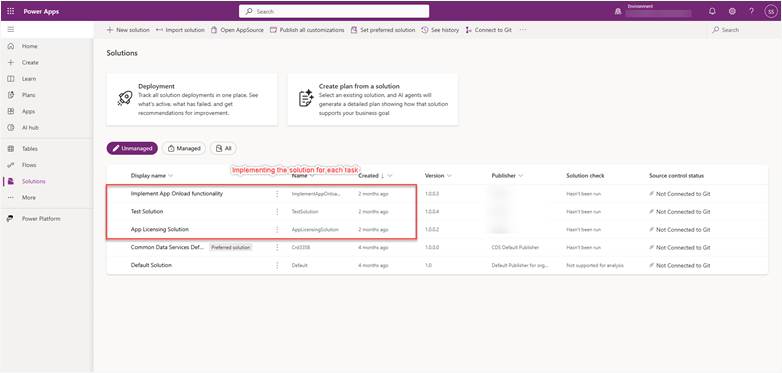Open more actions for Common Data Services
The width and height of the screenshot is (782, 373).
coord(277,247)
